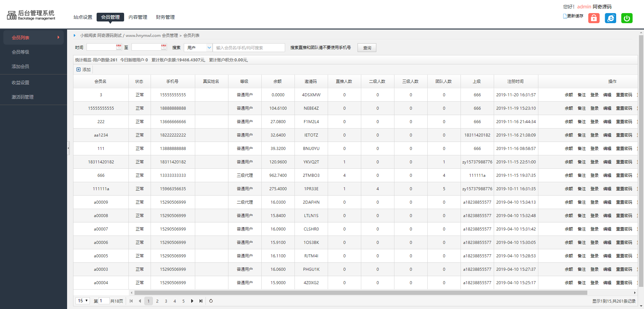This screenshot has height=309, width=644.
Task: Click the green power logout icon
Action: coord(627,18)
